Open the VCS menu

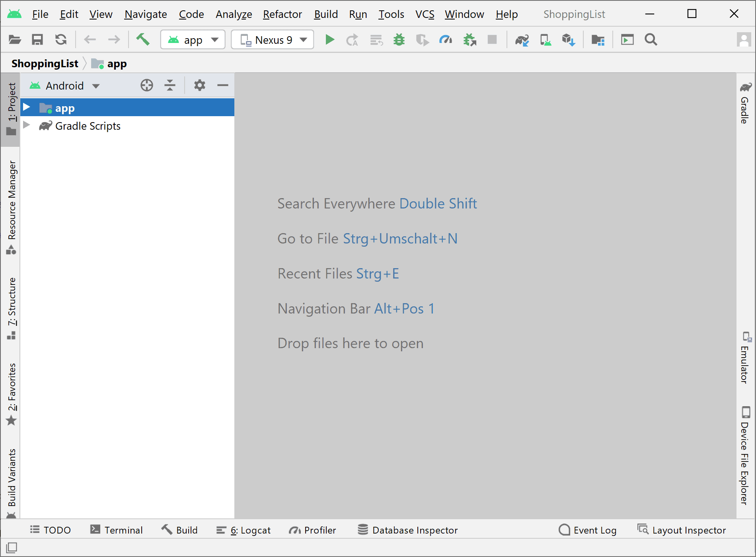tap(425, 14)
